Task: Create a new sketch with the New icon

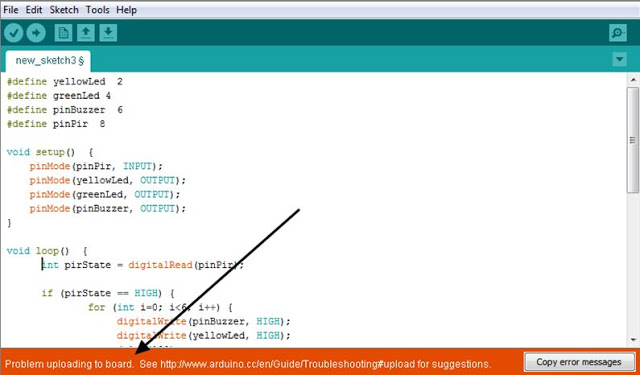Action: click(63, 33)
